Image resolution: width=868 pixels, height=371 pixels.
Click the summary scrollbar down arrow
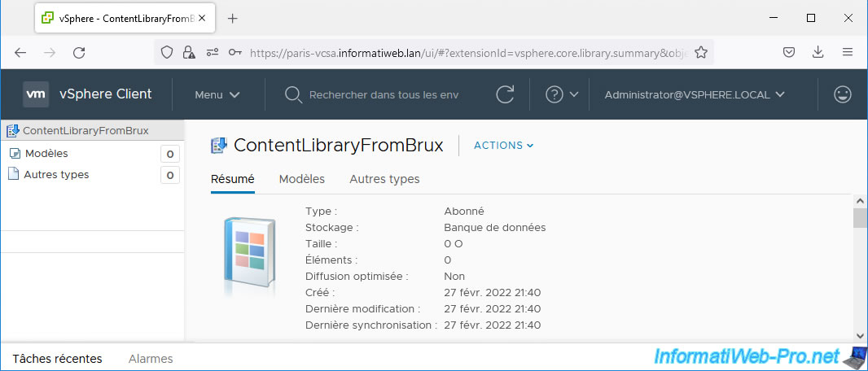860,336
